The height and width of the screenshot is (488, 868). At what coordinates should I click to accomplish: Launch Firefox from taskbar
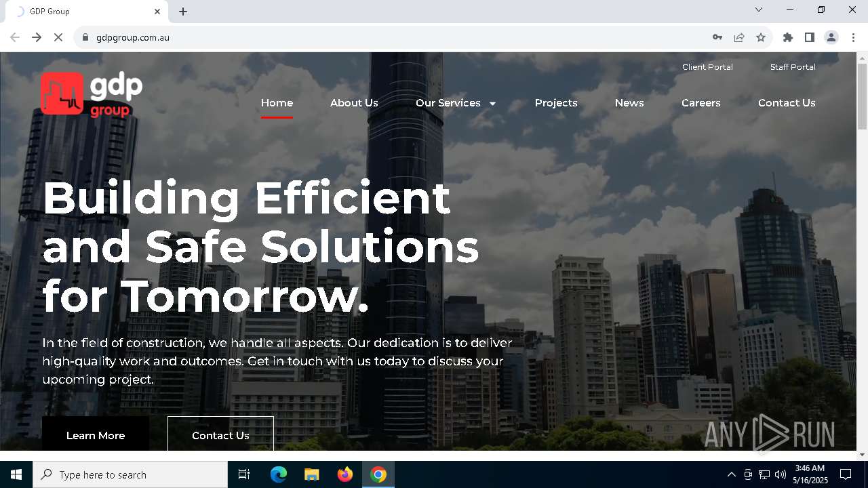coord(345,474)
